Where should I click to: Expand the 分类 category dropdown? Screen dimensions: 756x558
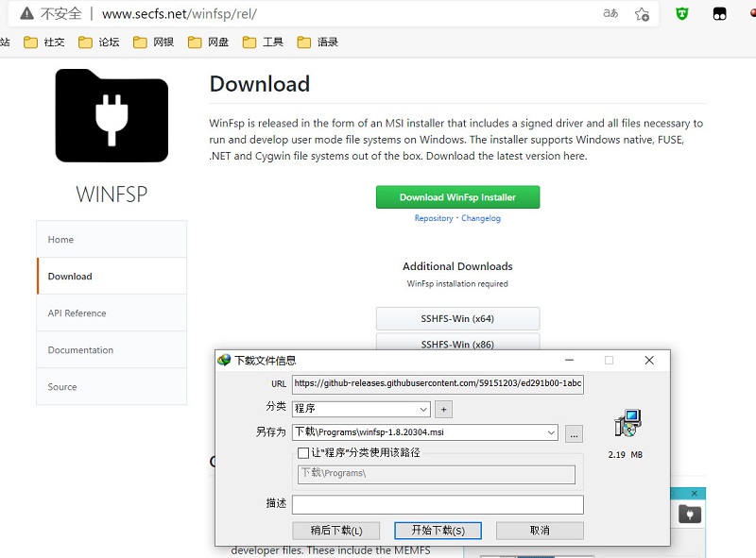tap(423, 410)
